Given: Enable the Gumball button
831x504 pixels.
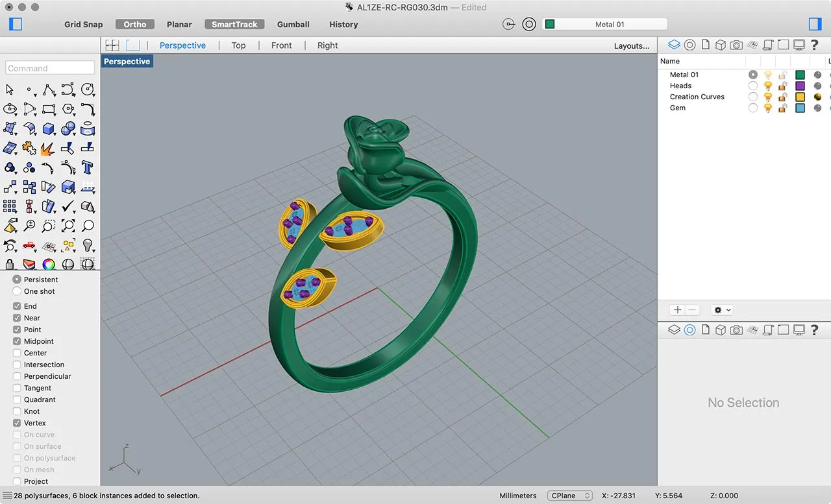Looking at the screenshot, I should [x=293, y=24].
